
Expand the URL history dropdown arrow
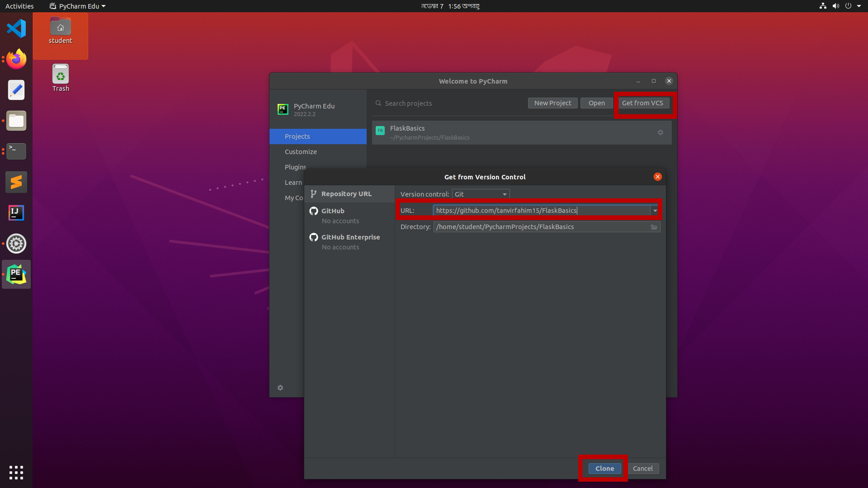[x=655, y=211]
